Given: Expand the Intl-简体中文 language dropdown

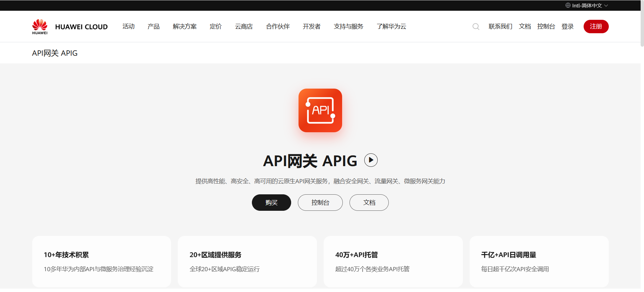Looking at the screenshot, I should [587, 5].
